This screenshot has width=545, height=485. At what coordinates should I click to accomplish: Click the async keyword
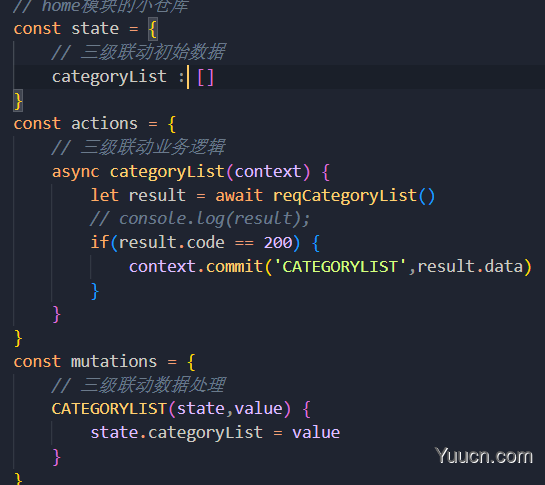click(76, 172)
